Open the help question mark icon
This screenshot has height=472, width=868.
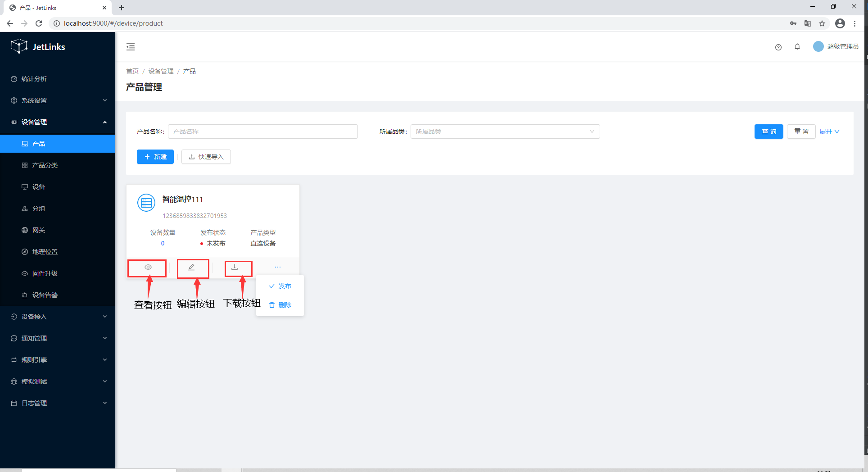pyautogui.click(x=778, y=47)
